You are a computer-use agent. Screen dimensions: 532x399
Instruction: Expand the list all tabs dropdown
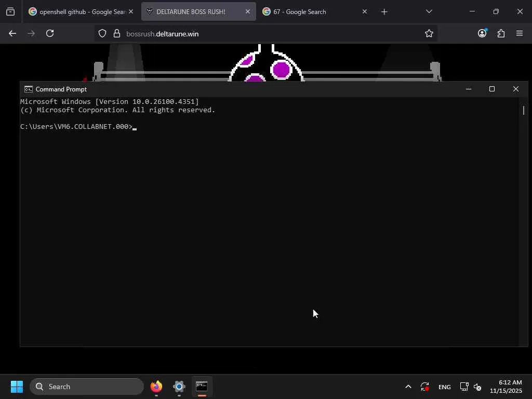[429, 11]
